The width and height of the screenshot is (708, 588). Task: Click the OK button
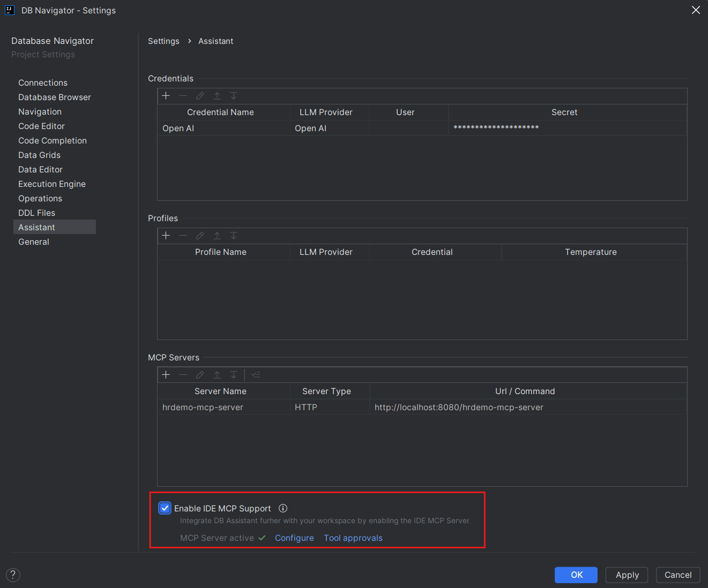coord(576,575)
